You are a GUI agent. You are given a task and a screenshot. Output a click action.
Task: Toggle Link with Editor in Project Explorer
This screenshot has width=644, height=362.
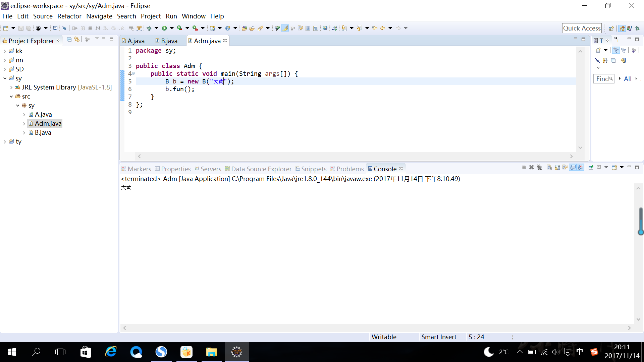(x=77, y=40)
